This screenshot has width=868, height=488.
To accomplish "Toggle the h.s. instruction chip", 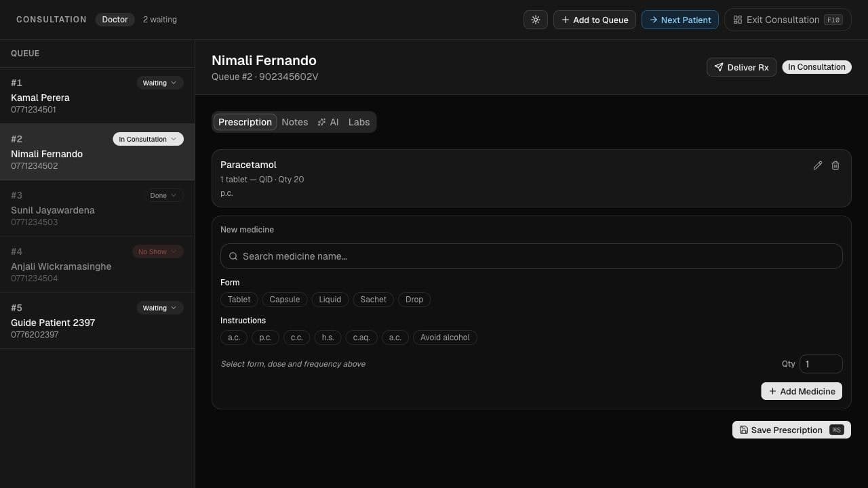I will pos(328,338).
